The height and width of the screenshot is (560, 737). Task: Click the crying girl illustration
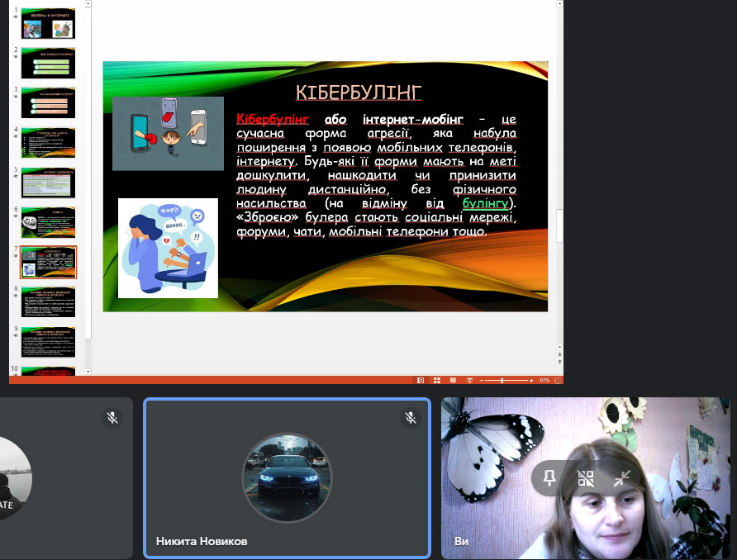[x=168, y=248]
